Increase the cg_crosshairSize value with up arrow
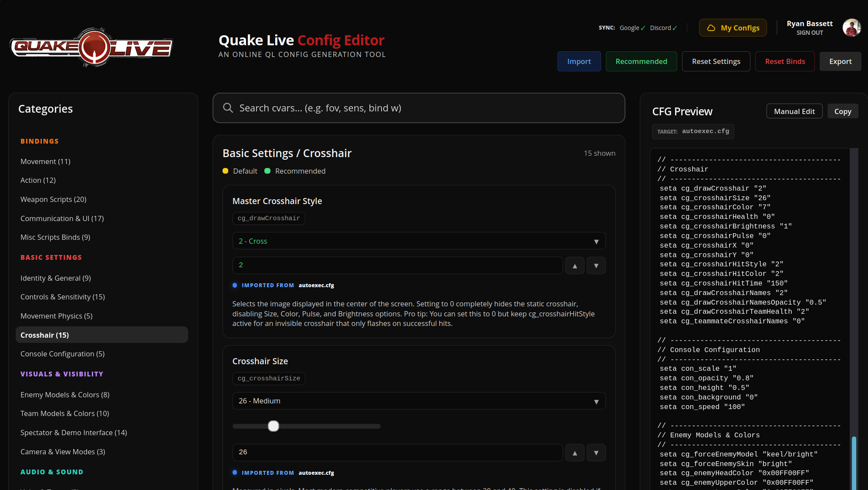Image resolution: width=868 pixels, height=490 pixels. [x=574, y=453]
